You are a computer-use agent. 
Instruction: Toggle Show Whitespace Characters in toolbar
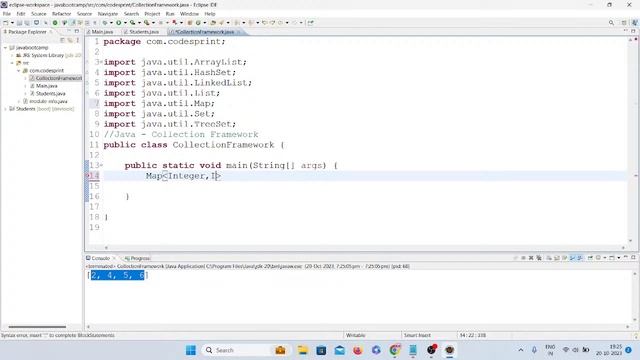tap(95, 23)
